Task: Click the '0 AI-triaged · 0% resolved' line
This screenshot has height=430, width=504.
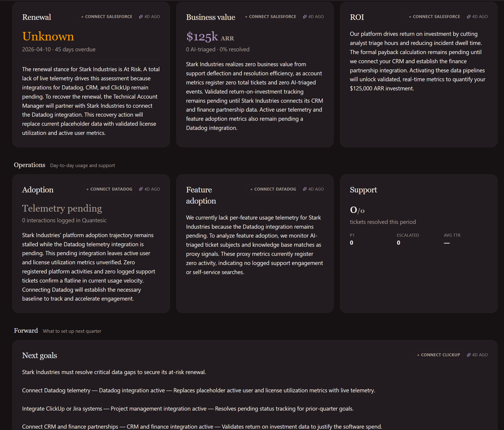Action: [x=218, y=50]
